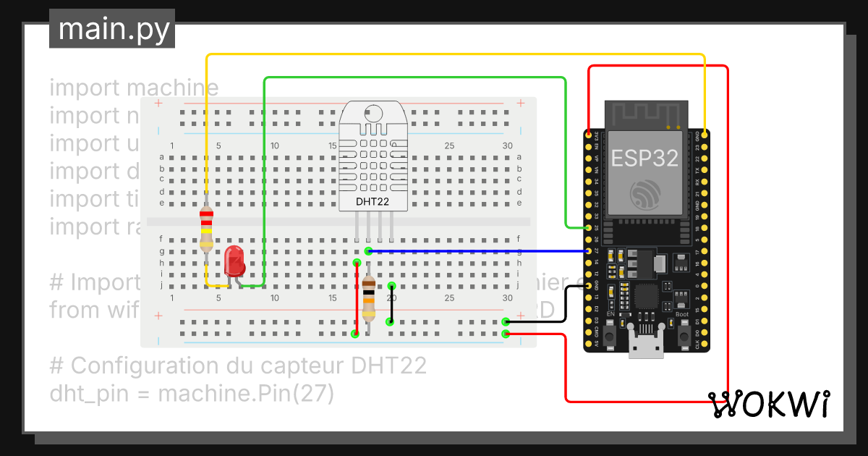Click the '# Import' comment line
Screen dimensions: 868x456
click(94, 282)
